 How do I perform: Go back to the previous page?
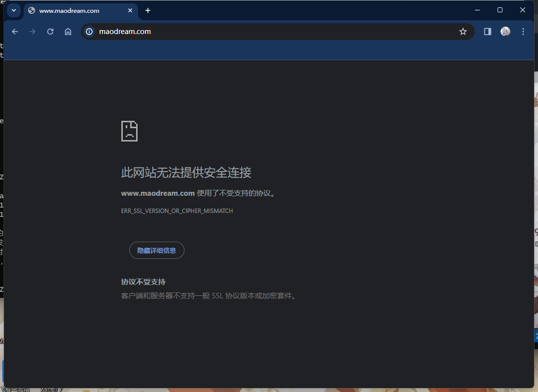pos(15,32)
